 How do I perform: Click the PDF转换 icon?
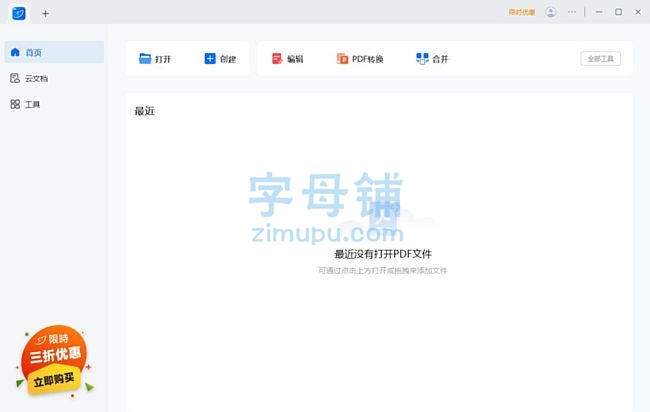[x=342, y=59]
